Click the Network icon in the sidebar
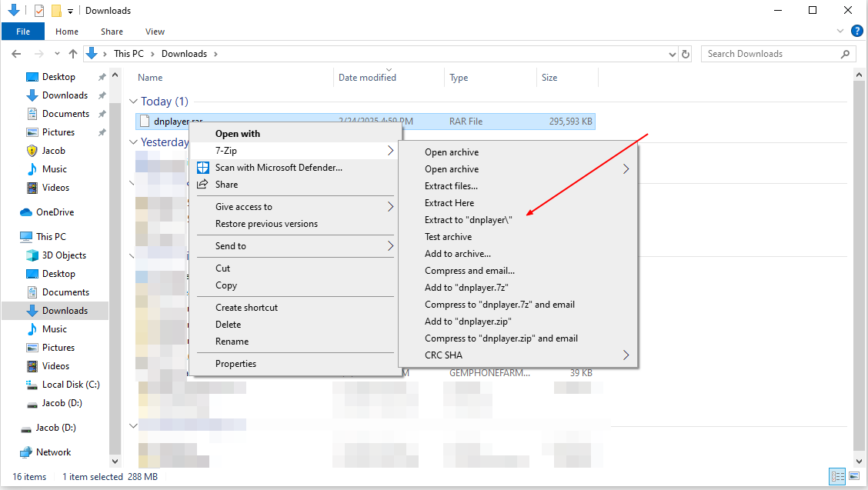868x490 pixels. [x=26, y=452]
